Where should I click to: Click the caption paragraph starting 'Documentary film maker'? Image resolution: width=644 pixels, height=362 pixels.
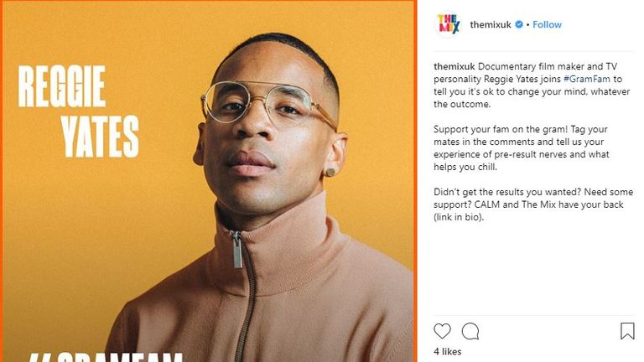532,85
